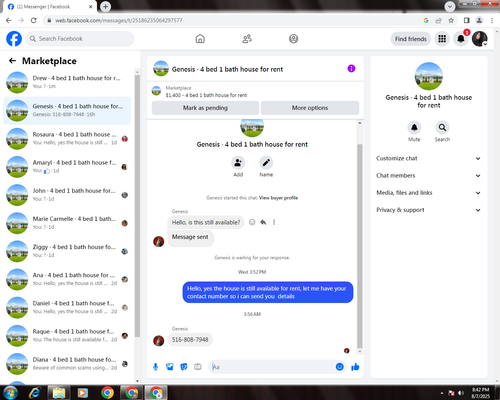Open Genesis conversation in the list

(x=67, y=110)
